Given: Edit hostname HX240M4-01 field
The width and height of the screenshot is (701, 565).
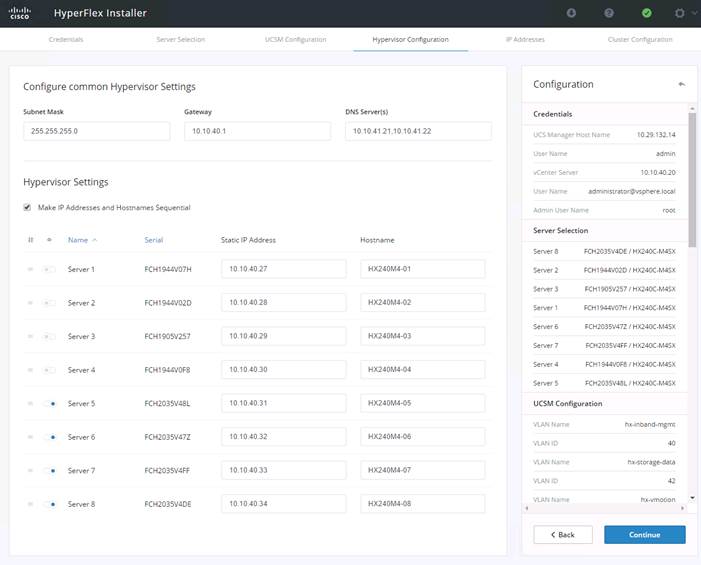Looking at the screenshot, I should 422,269.
